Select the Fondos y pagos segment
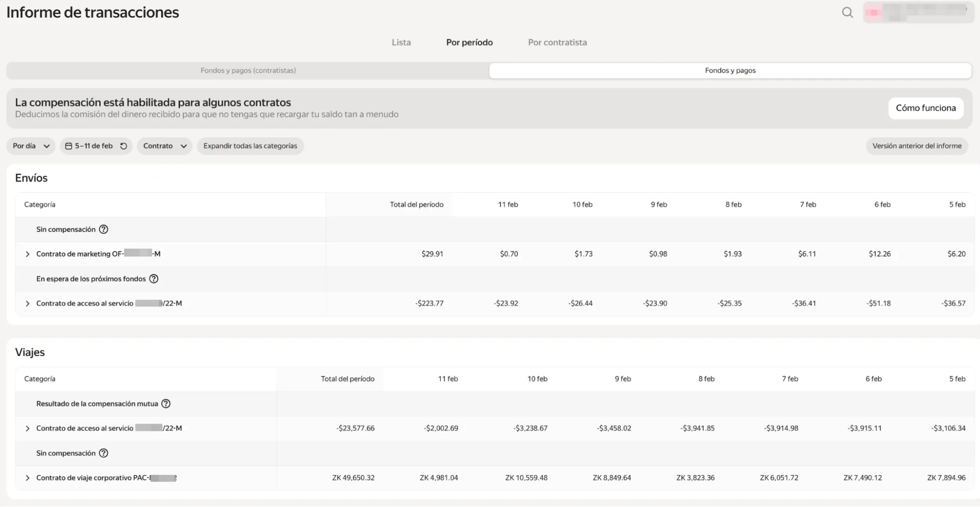Image resolution: width=980 pixels, height=507 pixels. 730,70
